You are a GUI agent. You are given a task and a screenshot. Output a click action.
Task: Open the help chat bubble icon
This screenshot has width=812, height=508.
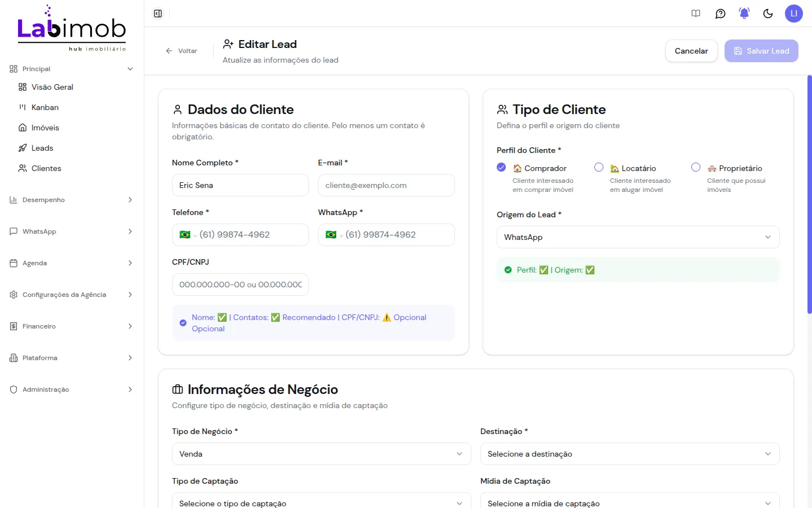[720, 14]
